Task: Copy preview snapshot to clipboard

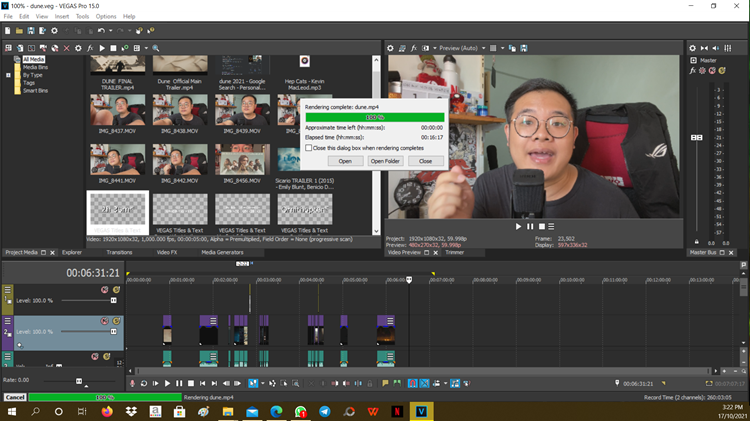Action: [512, 48]
